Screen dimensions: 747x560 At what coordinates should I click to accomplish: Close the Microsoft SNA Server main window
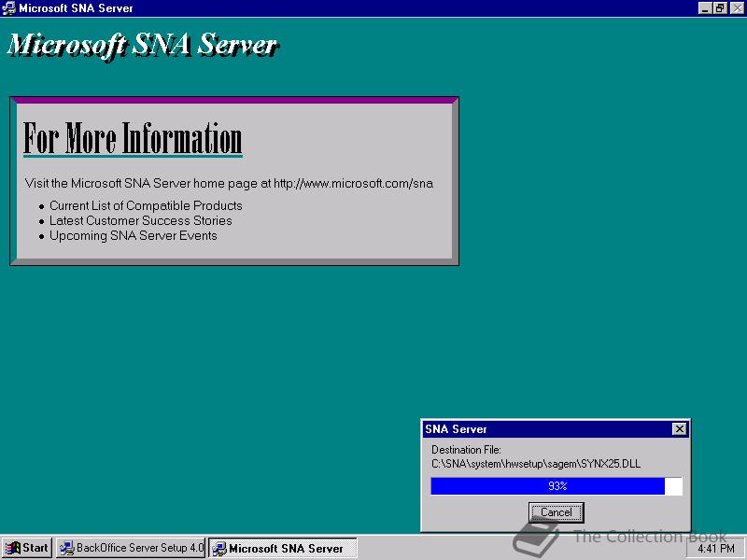coord(737,8)
